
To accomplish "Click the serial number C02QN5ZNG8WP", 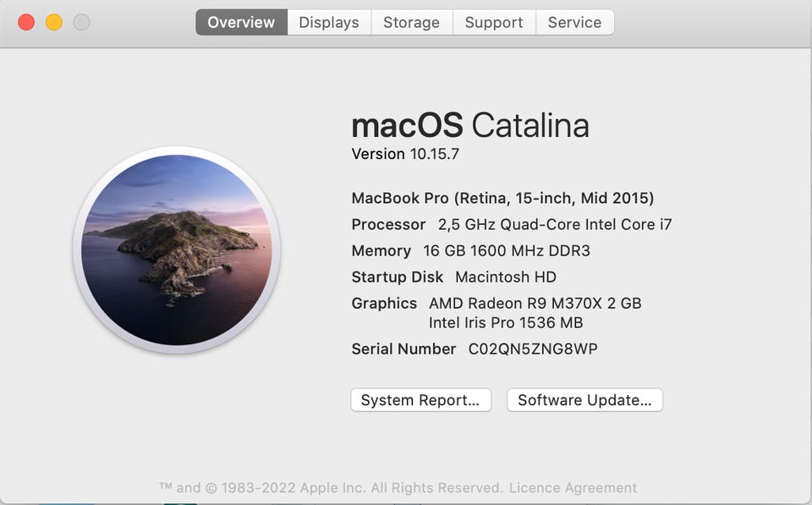I will [533, 349].
